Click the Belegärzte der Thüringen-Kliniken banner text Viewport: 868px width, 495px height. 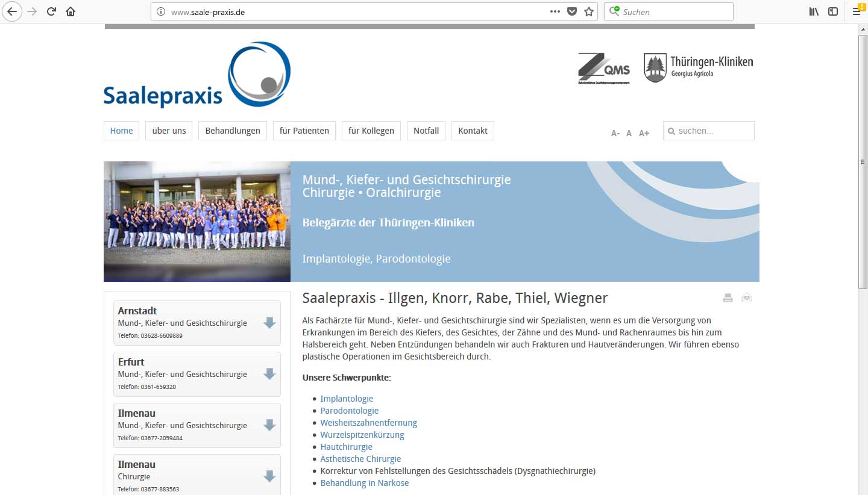click(x=388, y=223)
